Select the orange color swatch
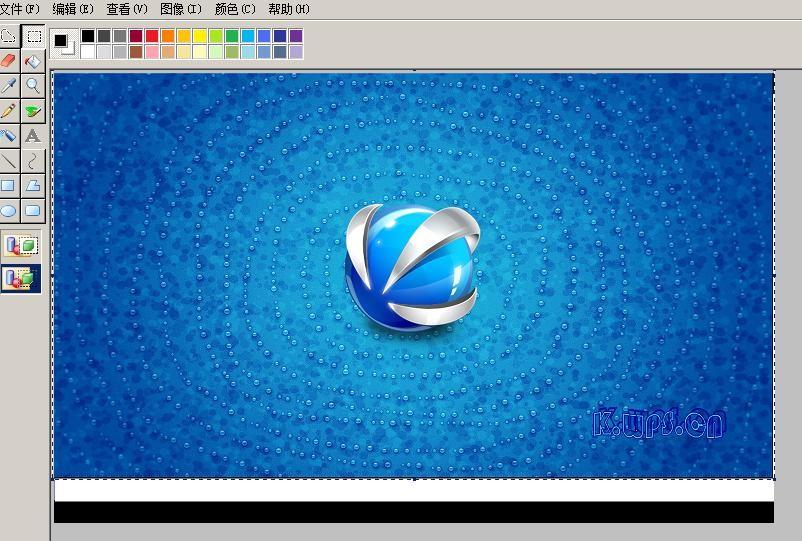 point(168,36)
